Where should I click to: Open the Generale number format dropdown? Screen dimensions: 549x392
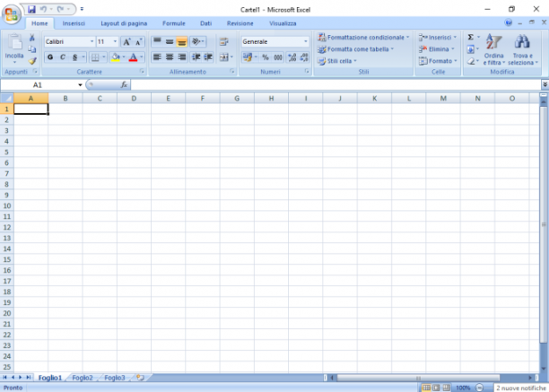point(306,41)
